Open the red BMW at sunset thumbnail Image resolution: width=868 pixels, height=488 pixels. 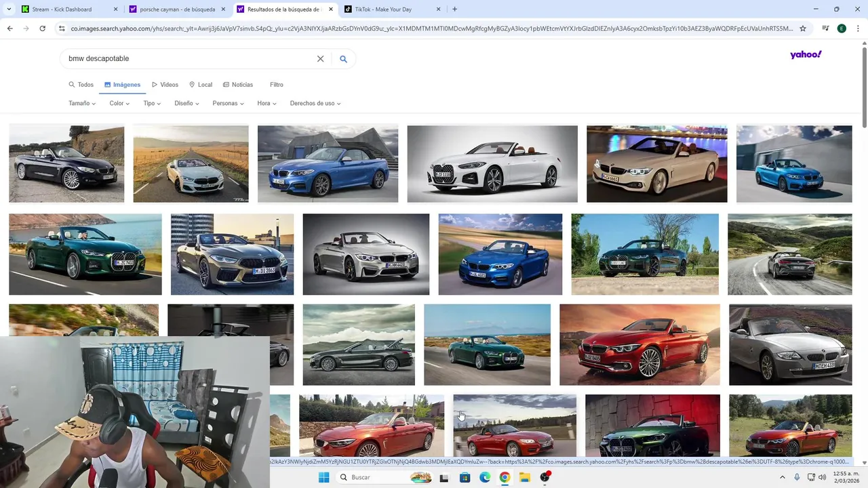[x=640, y=344]
